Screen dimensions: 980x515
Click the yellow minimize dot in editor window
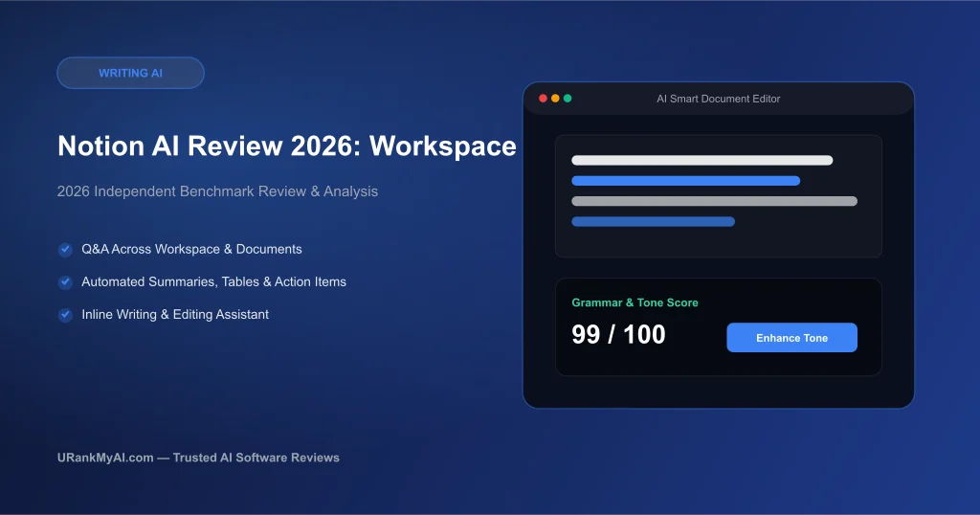[x=555, y=99]
